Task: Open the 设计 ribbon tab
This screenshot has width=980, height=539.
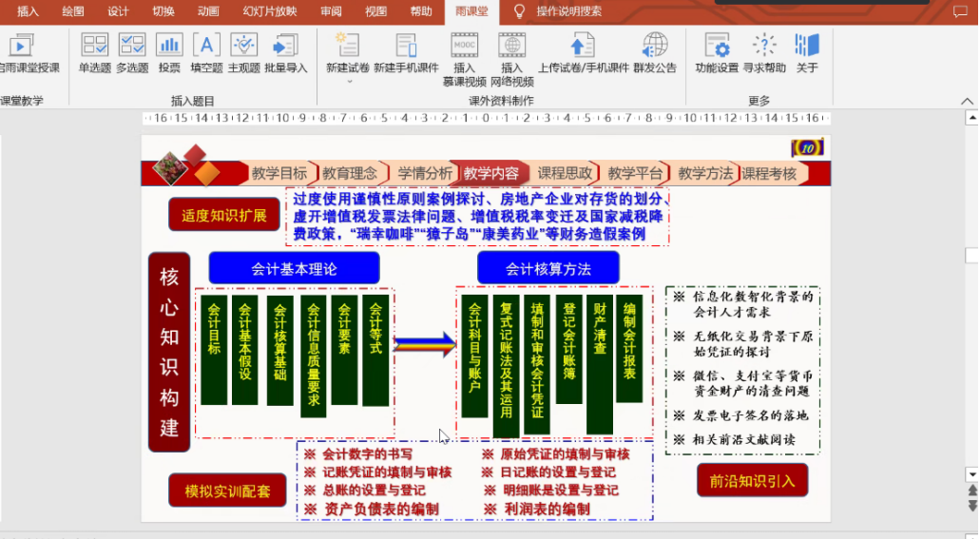Action: coord(118,11)
